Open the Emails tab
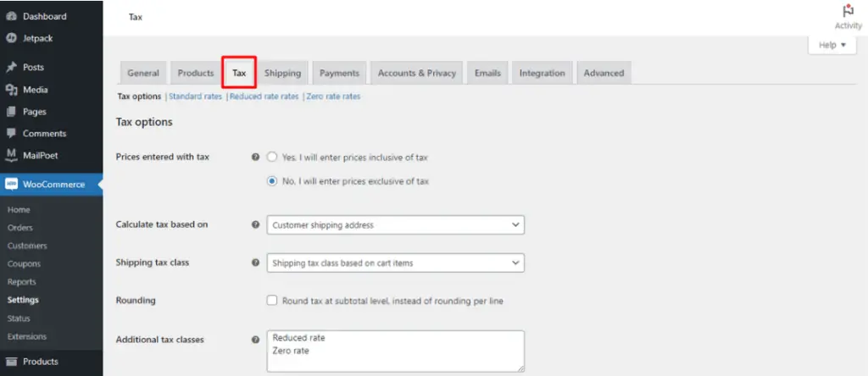This screenshot has width=868, height=376. [487, 73]
